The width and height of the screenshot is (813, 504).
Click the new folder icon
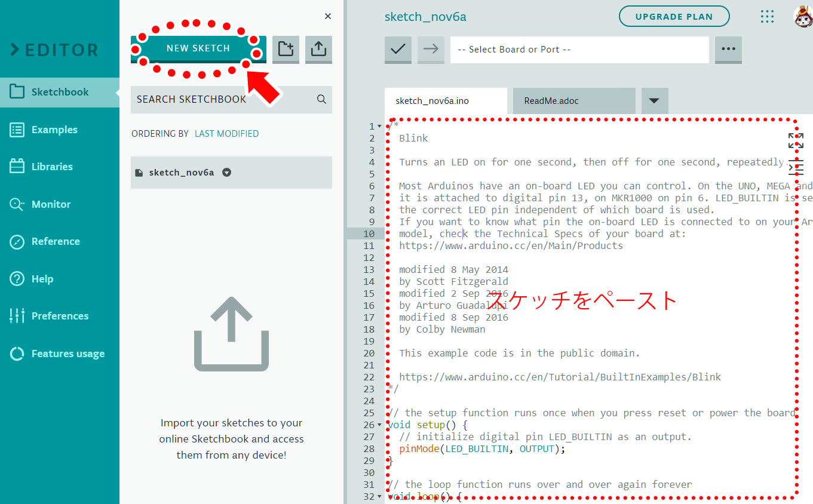click(286, 49)
